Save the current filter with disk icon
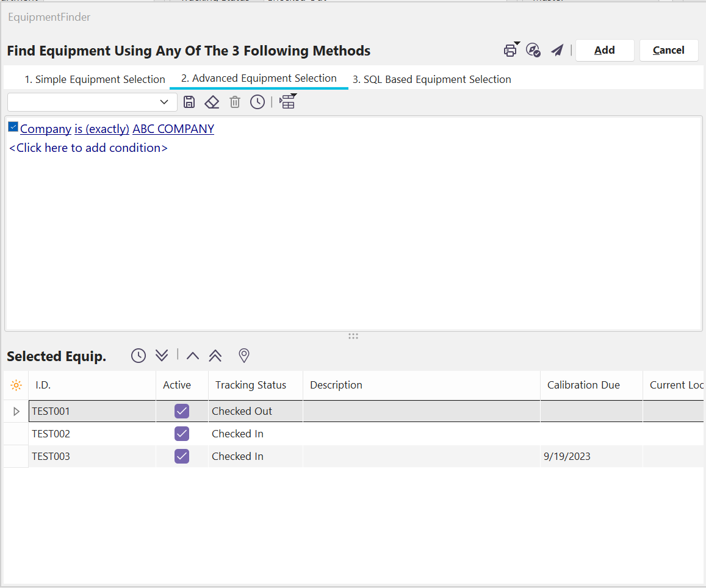This screenshot has width=706, height=588. point(189,102)
